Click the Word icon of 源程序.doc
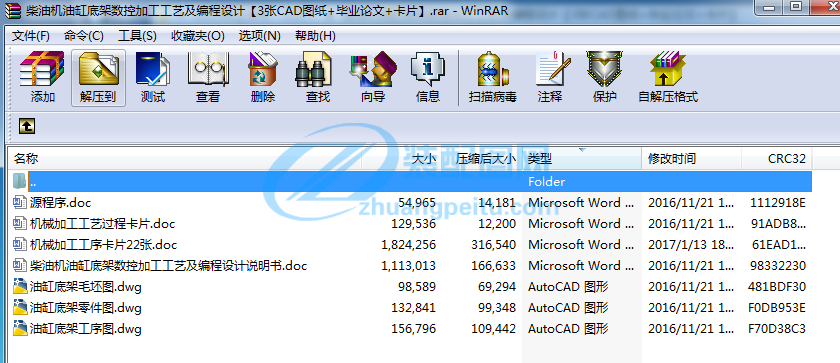The image size is (840, 363). pyautogui.click(x=20, y=202)
